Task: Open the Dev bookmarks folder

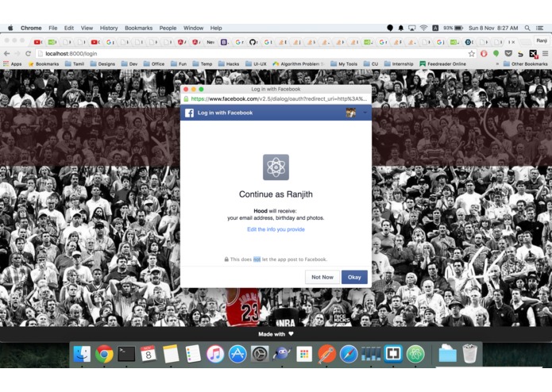Action: tap(129, 63)
